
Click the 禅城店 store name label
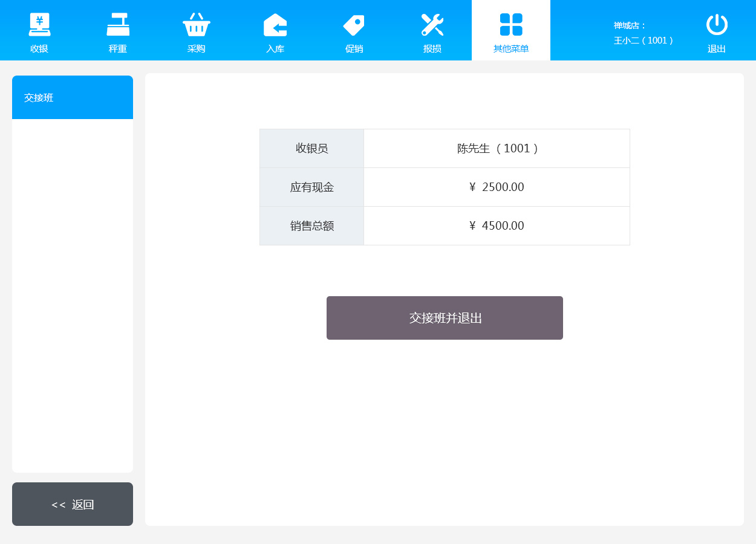click(x=630, y=25)
